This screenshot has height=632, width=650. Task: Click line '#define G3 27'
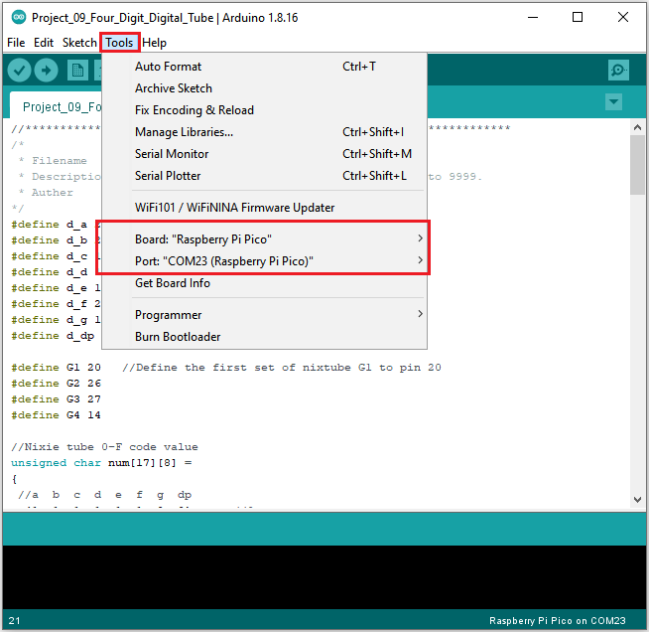pos(56,399)
